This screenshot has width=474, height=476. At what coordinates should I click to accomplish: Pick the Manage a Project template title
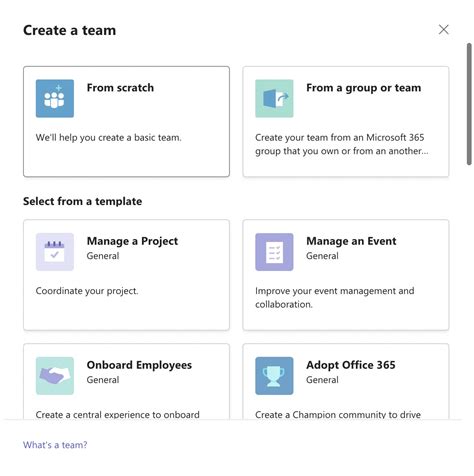pyautogui.click(x=132, y=241)
